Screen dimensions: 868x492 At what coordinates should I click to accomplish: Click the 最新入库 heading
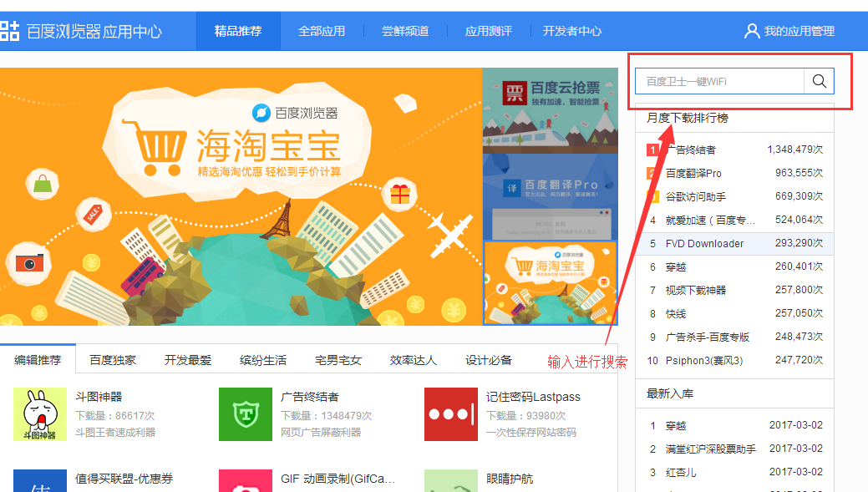click(x=670, y=393)
